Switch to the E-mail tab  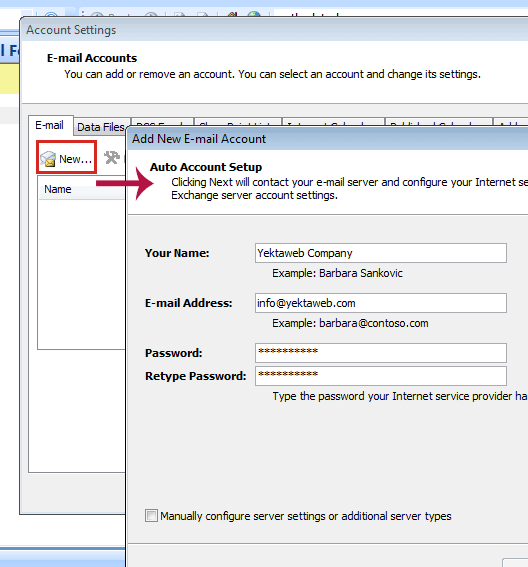51,125
